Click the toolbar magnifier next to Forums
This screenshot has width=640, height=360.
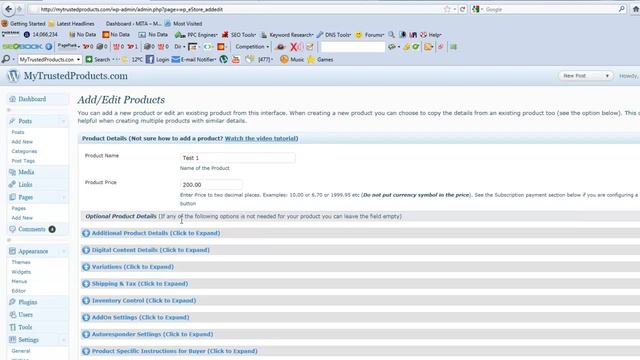(x=391, y=35)
